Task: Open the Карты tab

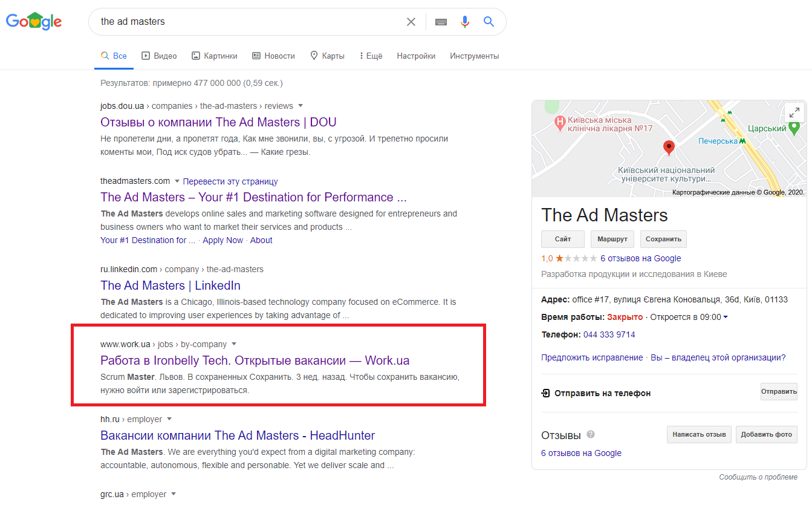Action: coord(327,56)
